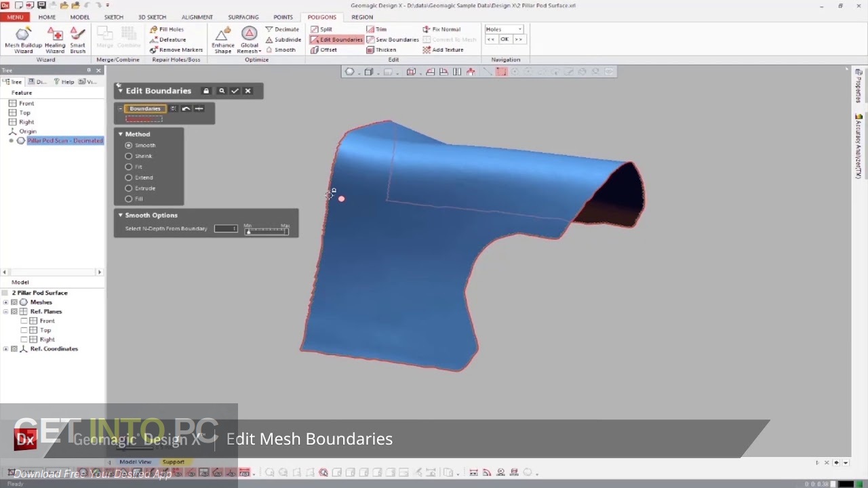Toggle visibility checkbox for Right plane in Model
The width and height of the screenshot is (868, 488).
[x=24, y=339]
